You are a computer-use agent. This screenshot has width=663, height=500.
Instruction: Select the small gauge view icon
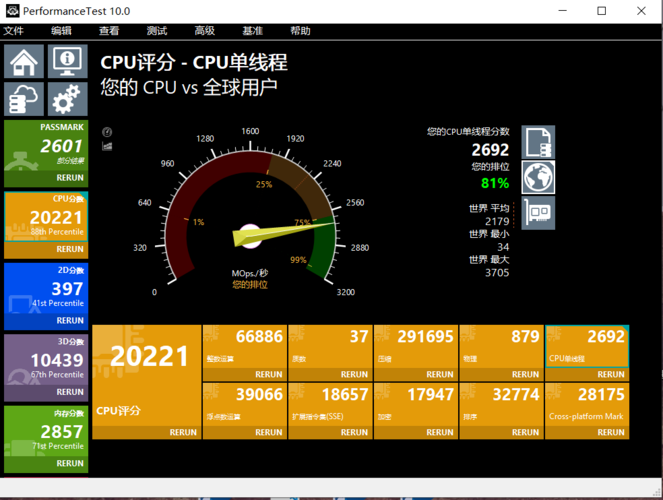(x=107, y=131)
